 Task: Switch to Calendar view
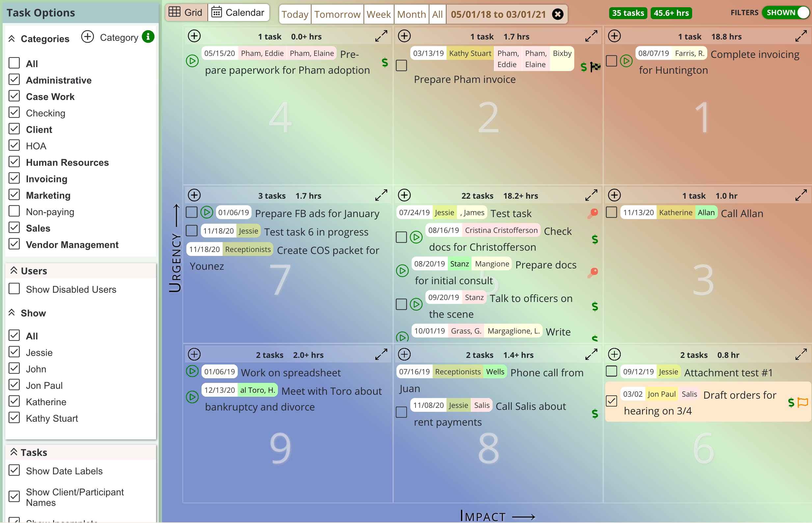238,13
